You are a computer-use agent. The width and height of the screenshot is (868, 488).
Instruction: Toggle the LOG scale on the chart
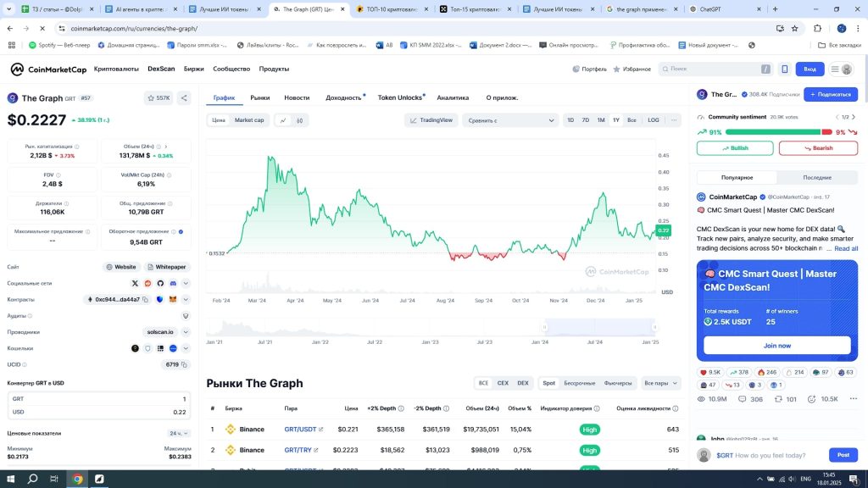tap(654, 120)
